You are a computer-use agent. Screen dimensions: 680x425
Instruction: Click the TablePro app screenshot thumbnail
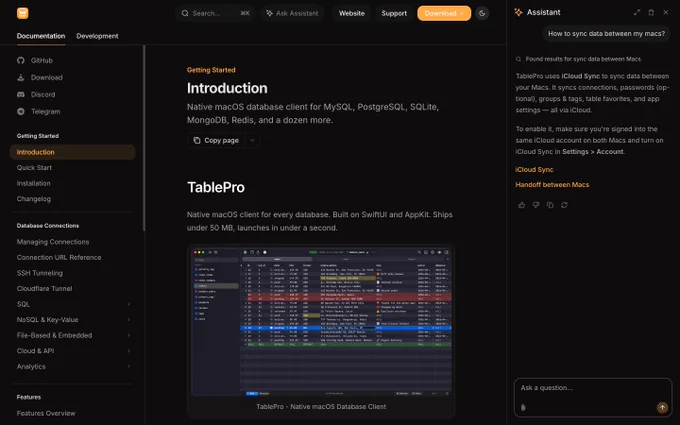[x=321, y=321]
